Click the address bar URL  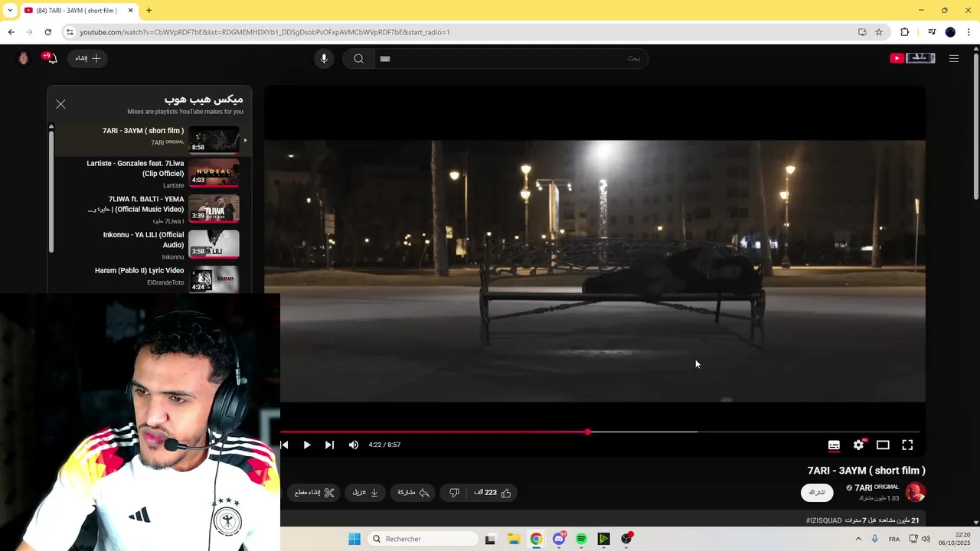(x=265, y=32)
